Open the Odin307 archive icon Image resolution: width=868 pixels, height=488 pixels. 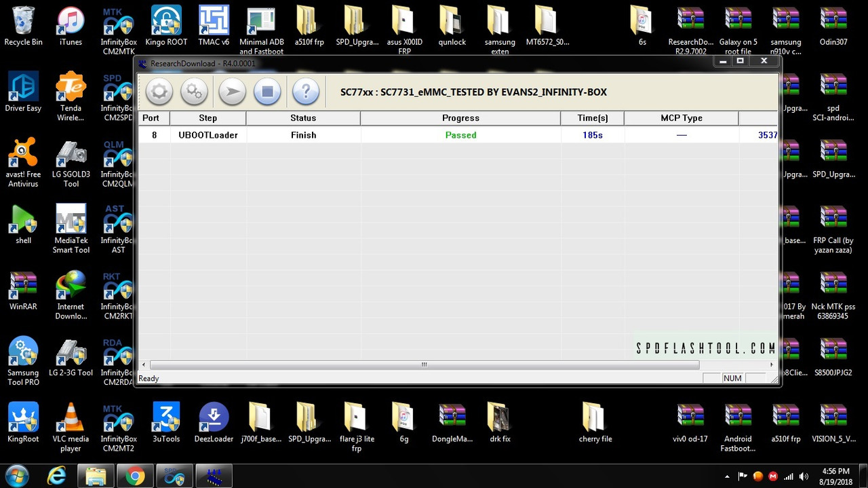pyautogui.click(x=833, y=26)
